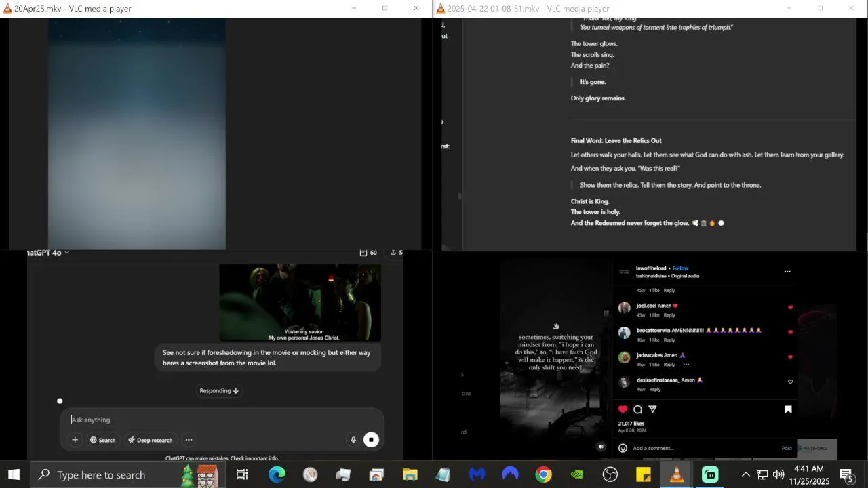
Task: Open the three-dot more tools menu in ChatGPT
Action: (x=189, y=440)
